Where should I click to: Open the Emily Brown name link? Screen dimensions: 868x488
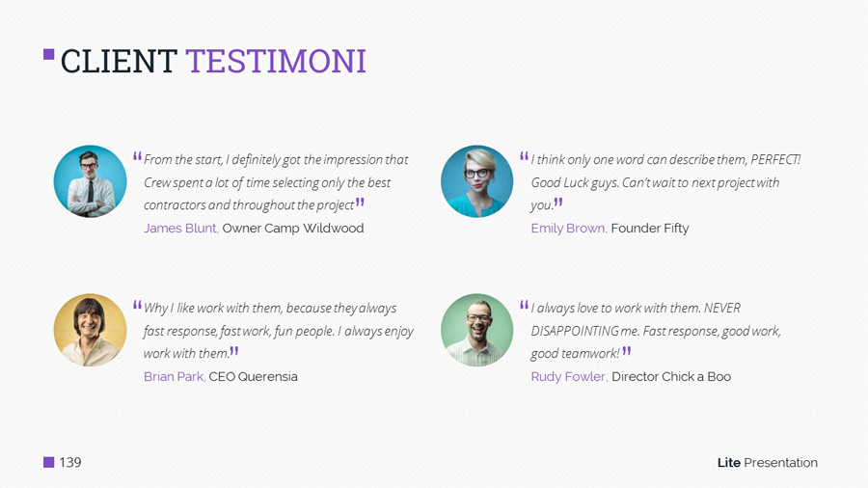568,229
